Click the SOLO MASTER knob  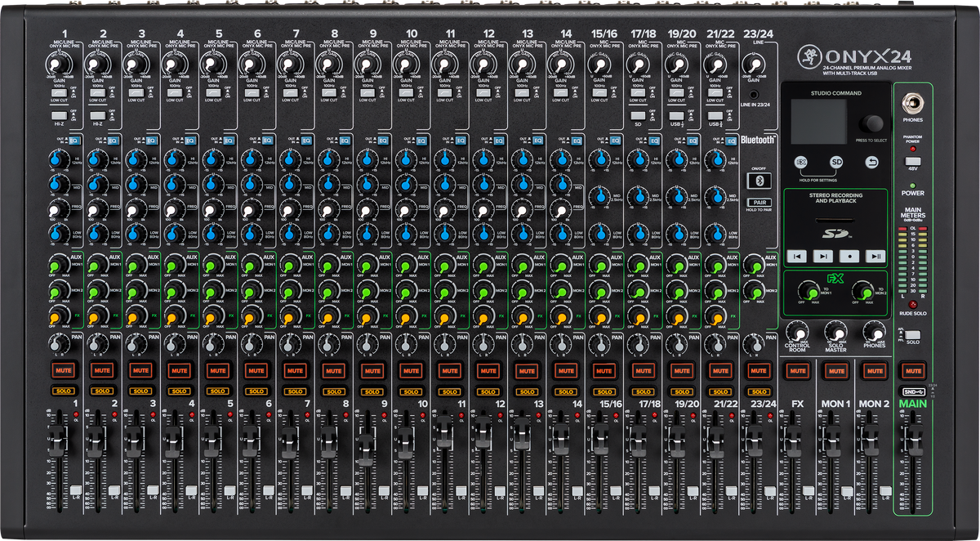pos(835,332)
